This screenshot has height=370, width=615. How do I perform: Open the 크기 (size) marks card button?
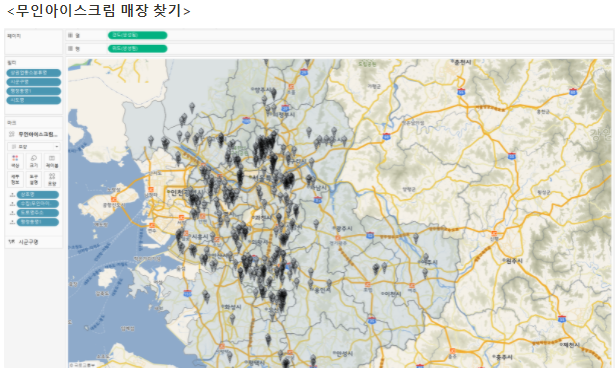point(34,161)
